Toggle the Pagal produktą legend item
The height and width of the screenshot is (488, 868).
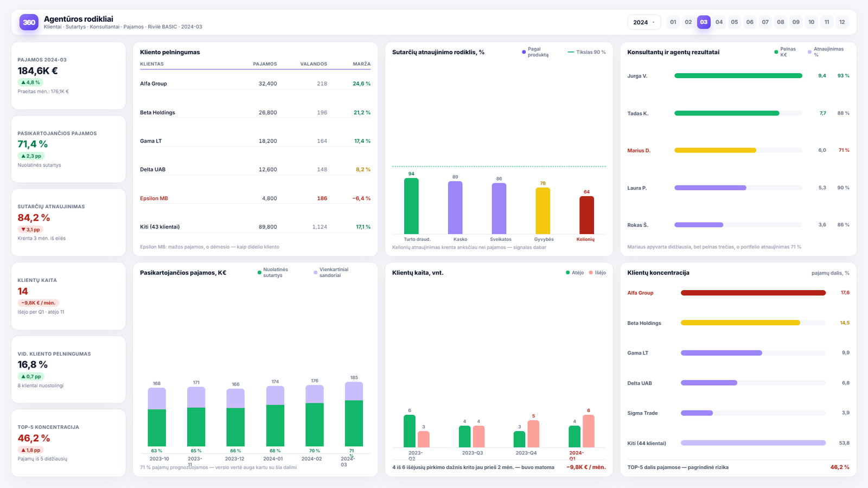[535, 52]
